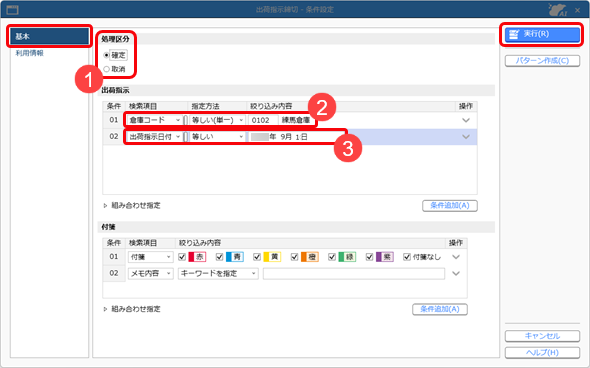
Task: Toggle the 付箋なし checkbox
Action: click(x=407, y=257)
